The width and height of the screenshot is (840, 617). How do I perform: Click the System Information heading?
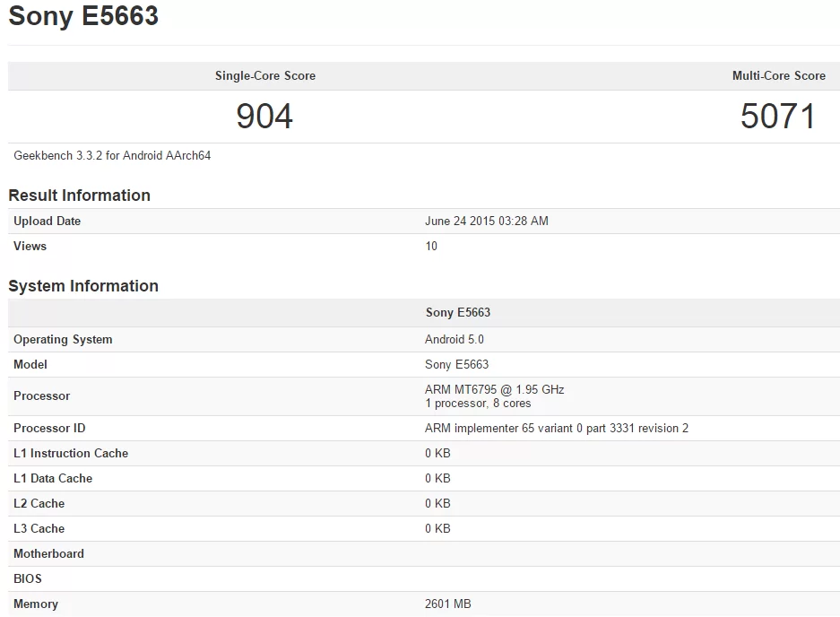pos(83,285)
